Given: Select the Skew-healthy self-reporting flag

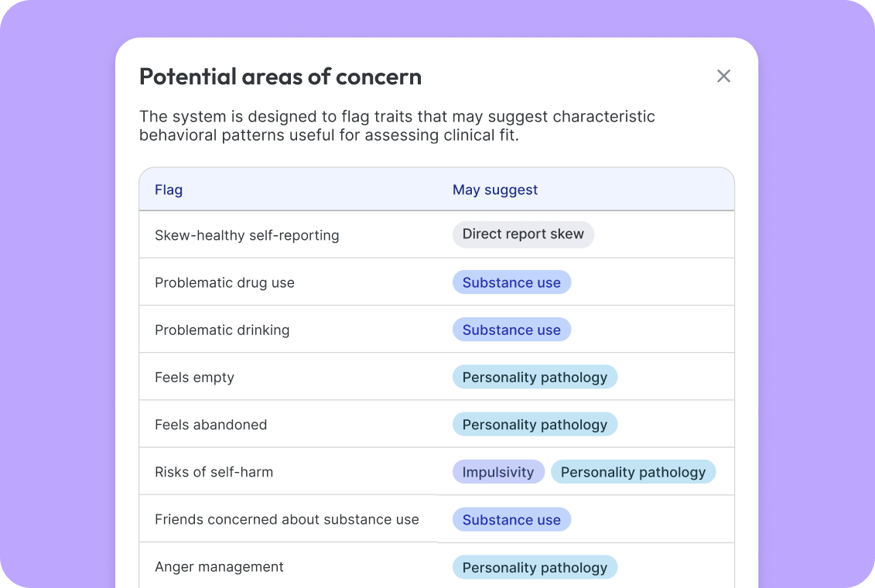Looking at the screenshot, I should [x=247, y=235].
